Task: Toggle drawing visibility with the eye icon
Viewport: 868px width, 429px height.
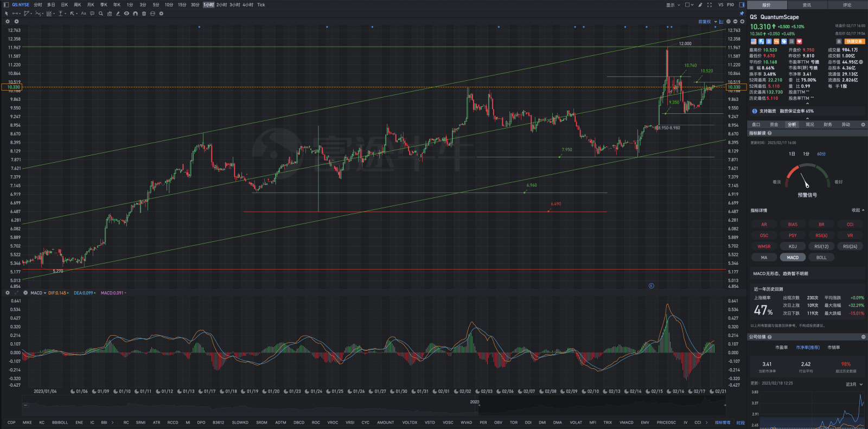Action: point(126,14)
